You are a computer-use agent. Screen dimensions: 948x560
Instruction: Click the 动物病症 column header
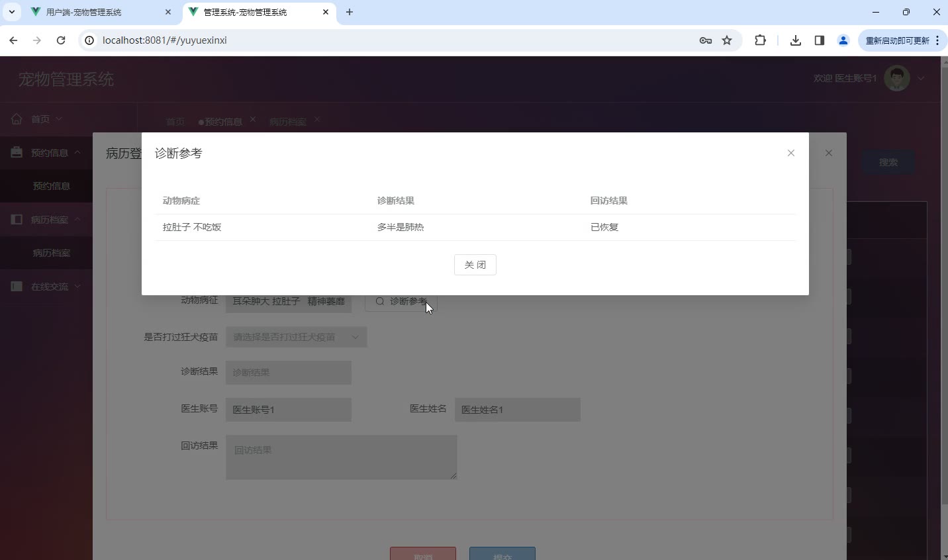point(181,201)
